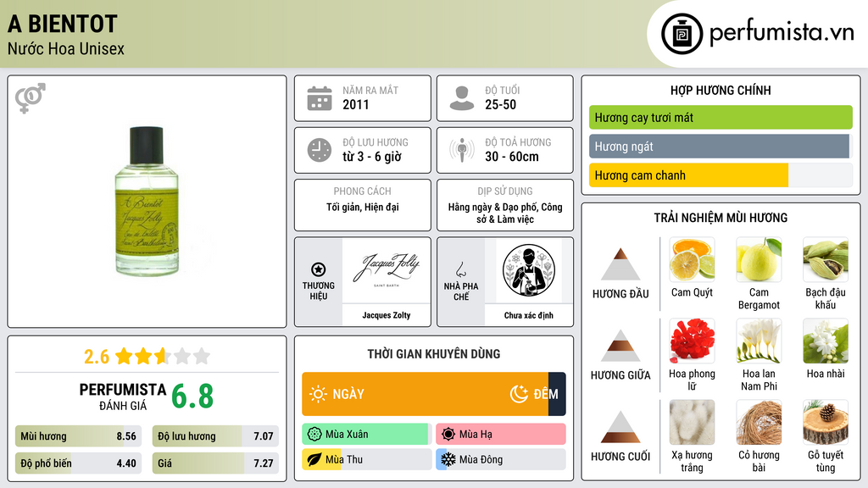Click the clock icon beside Độ lưu hương

point(320,150)
